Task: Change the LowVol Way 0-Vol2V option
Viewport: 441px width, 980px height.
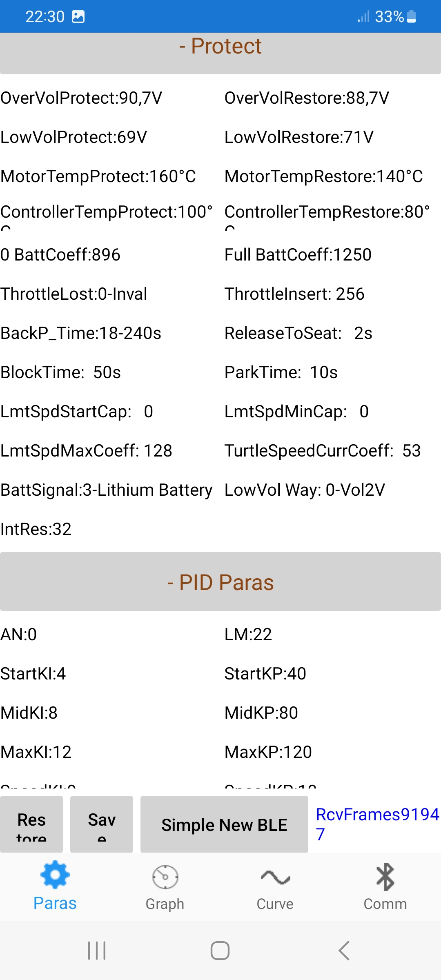Action: [x=305, y=490]
